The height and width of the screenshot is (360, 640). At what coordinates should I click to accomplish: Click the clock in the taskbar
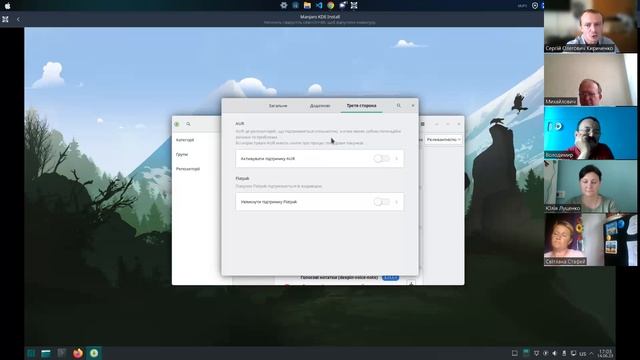(605, 353)
